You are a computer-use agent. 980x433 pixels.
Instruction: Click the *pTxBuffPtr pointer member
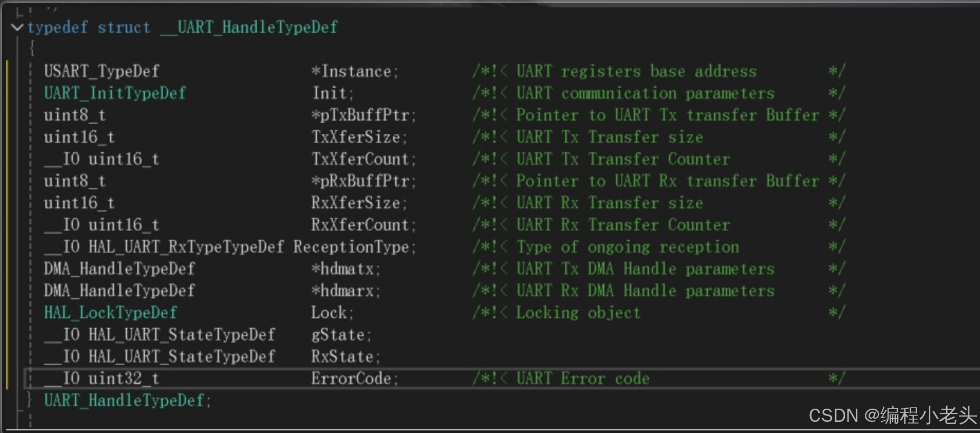point(363,115)
